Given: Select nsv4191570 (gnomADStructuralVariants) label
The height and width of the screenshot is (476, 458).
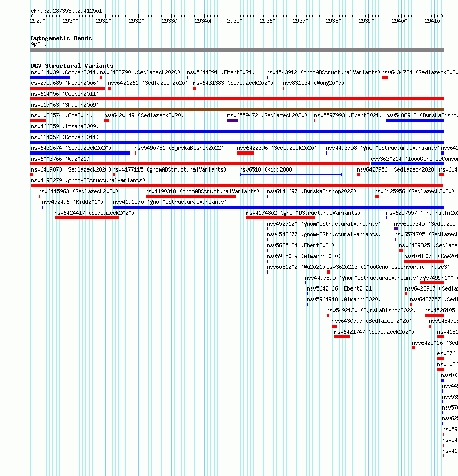Looking at the screenshot, I should 170,202.
